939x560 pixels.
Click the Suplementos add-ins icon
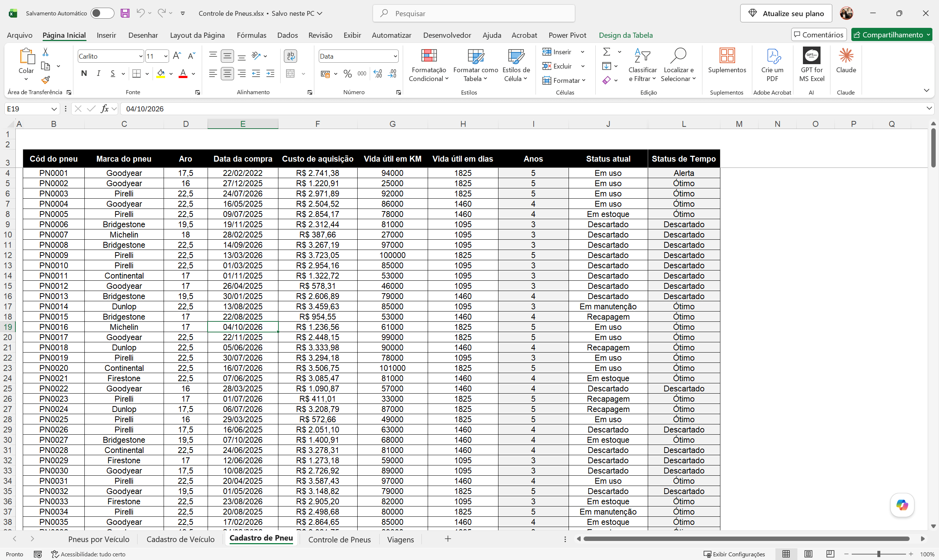727,56
